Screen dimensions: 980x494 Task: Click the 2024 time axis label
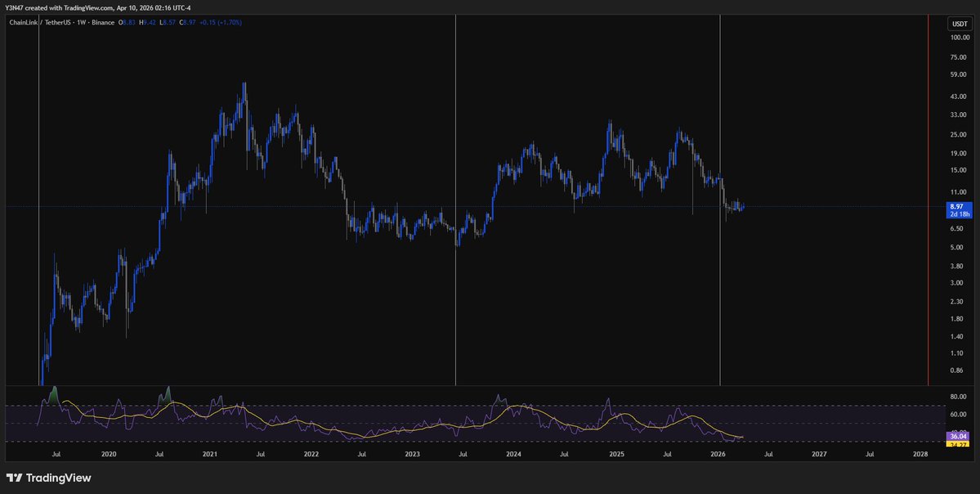[x=514, y=453]
